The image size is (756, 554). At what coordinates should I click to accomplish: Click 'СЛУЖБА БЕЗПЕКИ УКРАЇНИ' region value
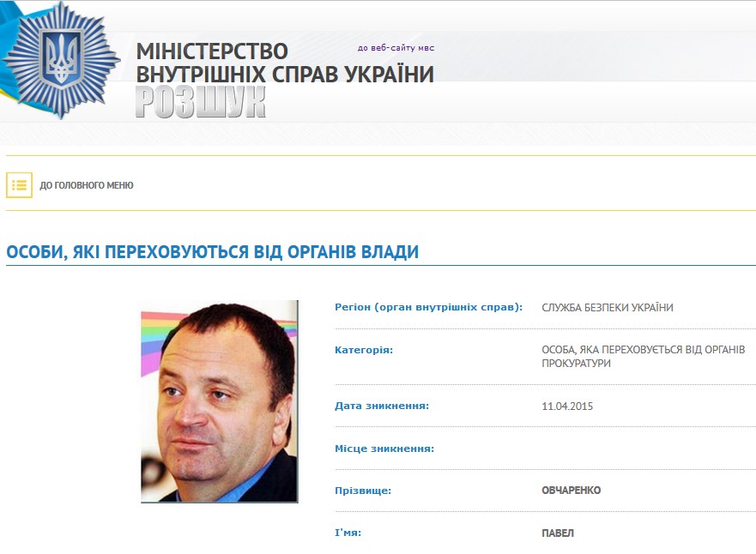click(x=607, y=307)
